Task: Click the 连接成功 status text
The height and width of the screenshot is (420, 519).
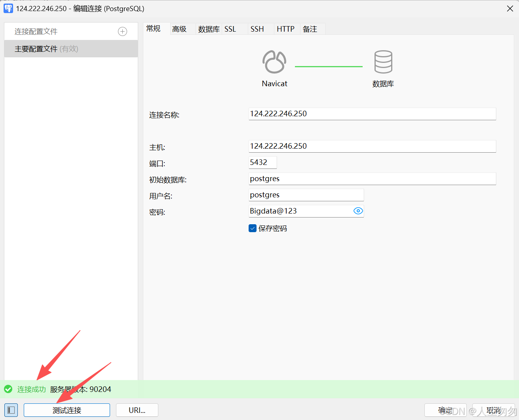Action: (32, 390)
